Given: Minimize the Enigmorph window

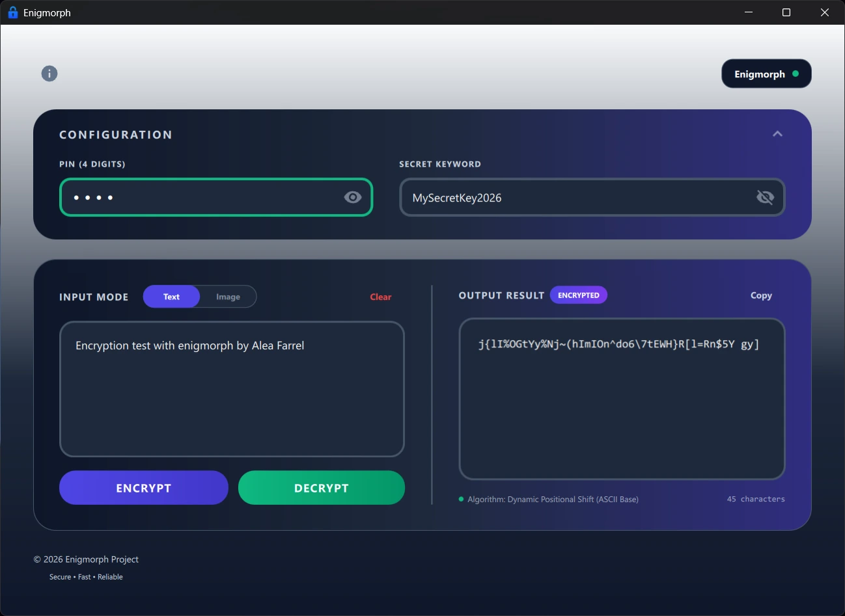Looking at the screenshot, I should [x=749, y=12].
